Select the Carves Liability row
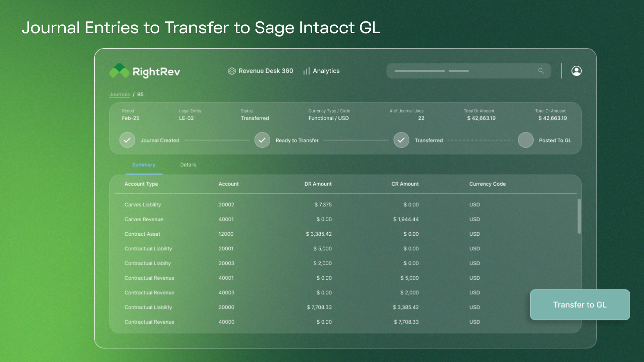 point(143,205)
